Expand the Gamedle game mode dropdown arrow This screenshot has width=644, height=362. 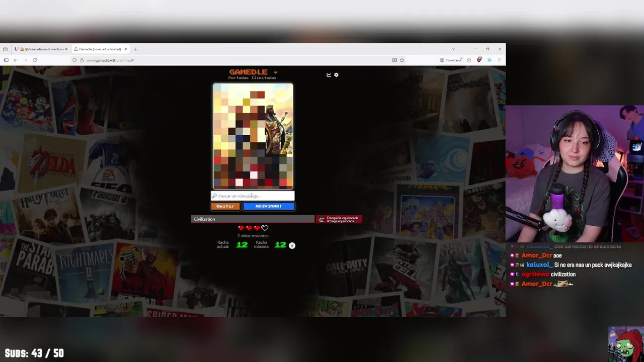pos(275,72)
